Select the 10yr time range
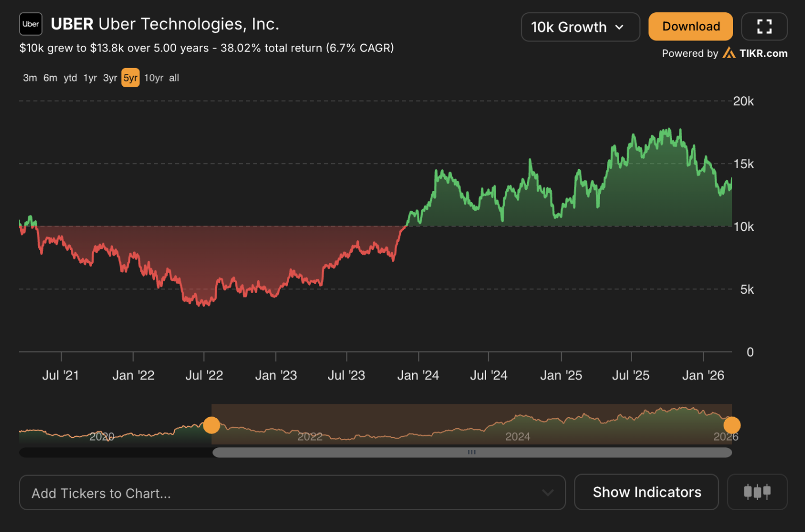805x532 pixels. point(154,78)
